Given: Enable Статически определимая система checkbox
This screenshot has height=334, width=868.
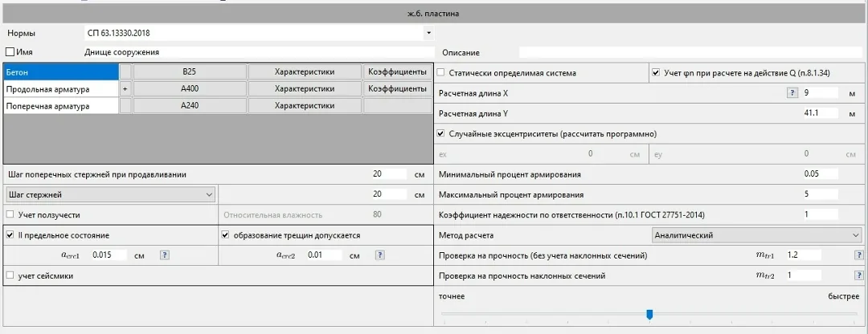Looking at the screenshot, I should [x=441, y=72].
